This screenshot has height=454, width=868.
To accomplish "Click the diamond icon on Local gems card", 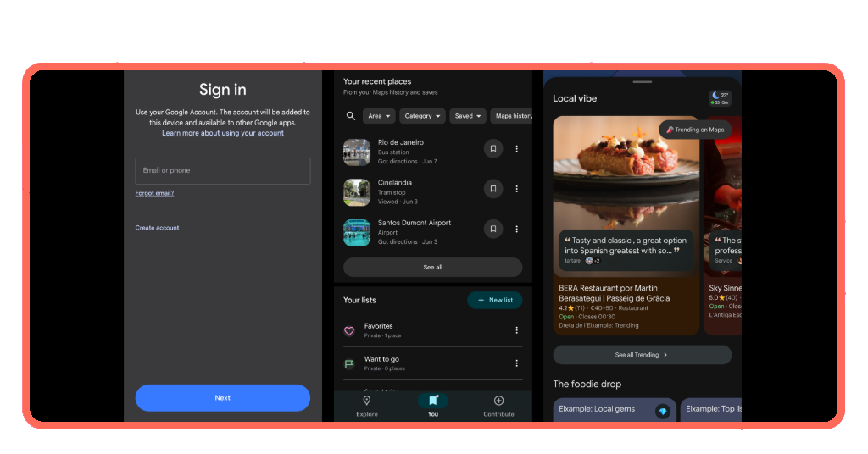I will point(663,411).
